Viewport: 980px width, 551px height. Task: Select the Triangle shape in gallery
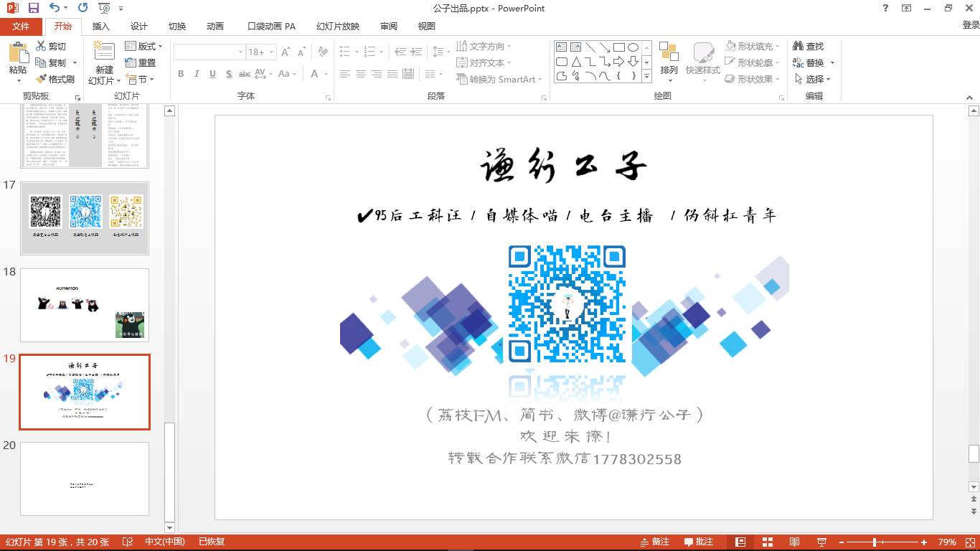(x=576, y=62)
